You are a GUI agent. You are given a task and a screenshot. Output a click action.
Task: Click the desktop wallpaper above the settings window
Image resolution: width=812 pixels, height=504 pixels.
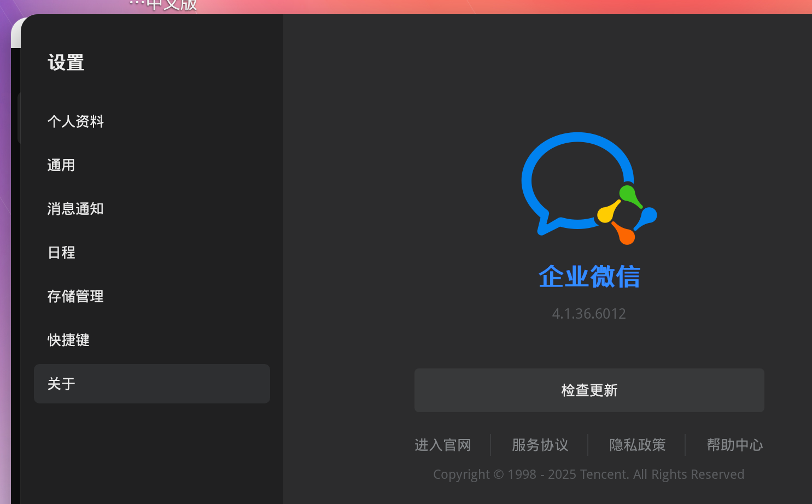coord(492,6)
